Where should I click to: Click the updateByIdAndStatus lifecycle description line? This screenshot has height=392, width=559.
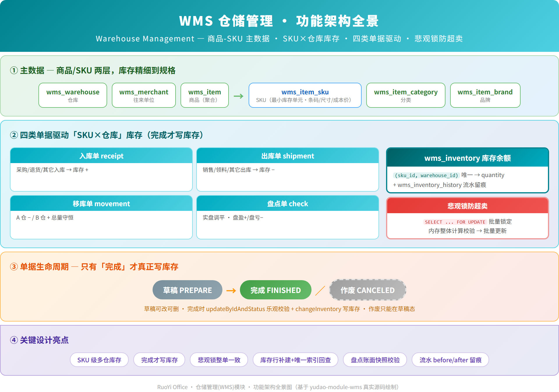click(x=279, y=309)
